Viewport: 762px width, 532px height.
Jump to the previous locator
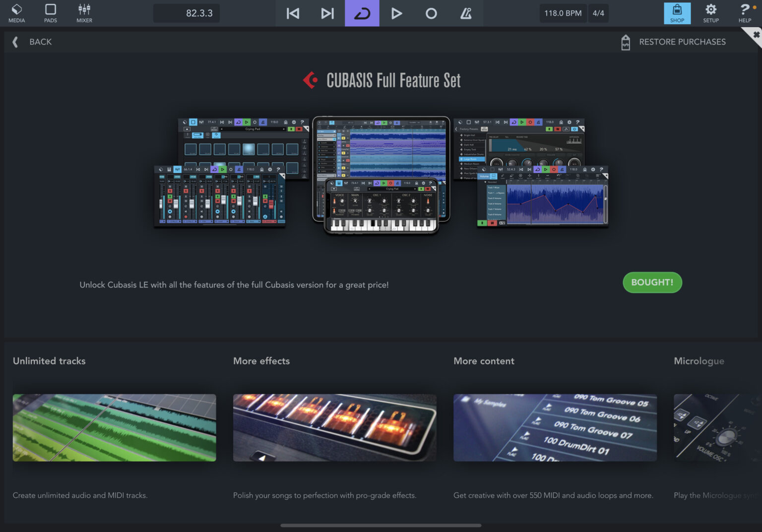click(x=293, y=13)
